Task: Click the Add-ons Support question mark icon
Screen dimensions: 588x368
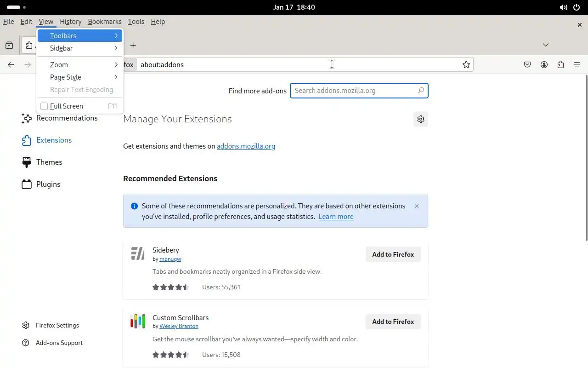Action: (x=26, y=343)
